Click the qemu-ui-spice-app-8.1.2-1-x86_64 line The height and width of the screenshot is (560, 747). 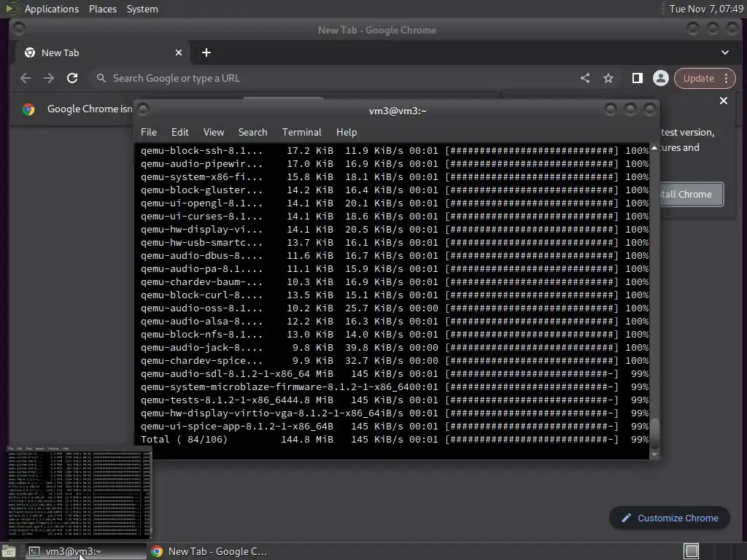pyautogui.click(x=395, y=427)
